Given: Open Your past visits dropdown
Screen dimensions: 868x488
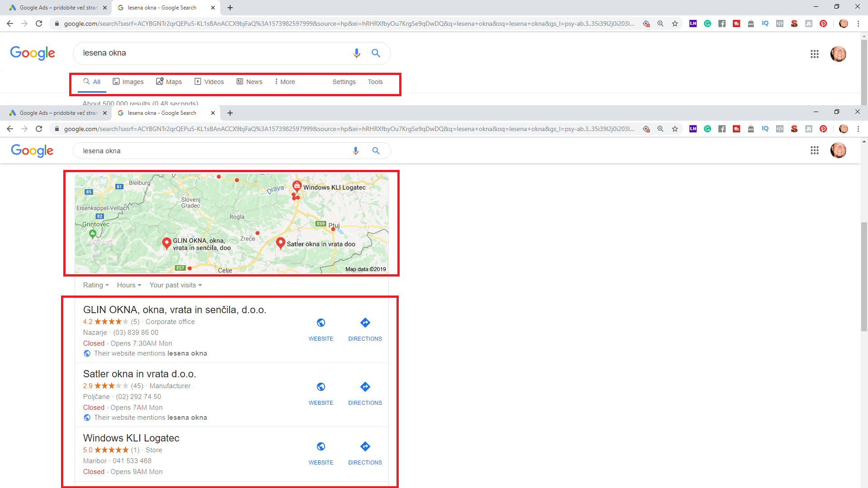Looking at the screenshot, I should click(x=175, y=285).
